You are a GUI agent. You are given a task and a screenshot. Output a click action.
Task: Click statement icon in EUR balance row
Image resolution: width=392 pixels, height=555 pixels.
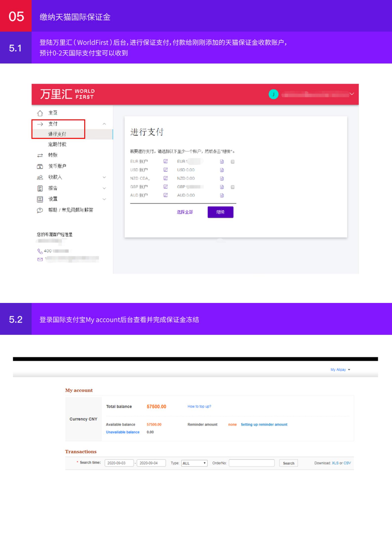tap(222, 162)
